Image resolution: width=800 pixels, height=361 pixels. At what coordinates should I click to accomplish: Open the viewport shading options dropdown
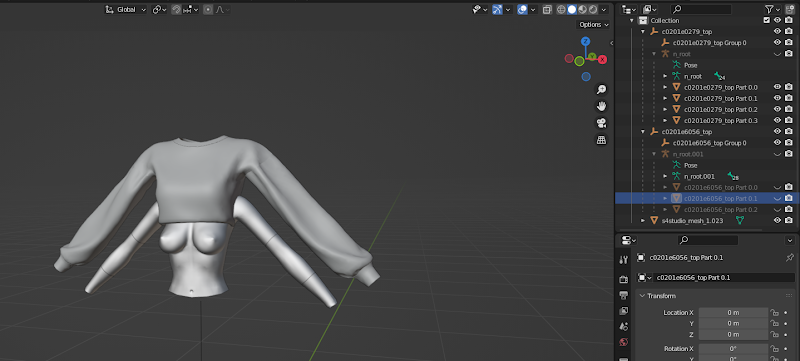click(x=605, y=9)
